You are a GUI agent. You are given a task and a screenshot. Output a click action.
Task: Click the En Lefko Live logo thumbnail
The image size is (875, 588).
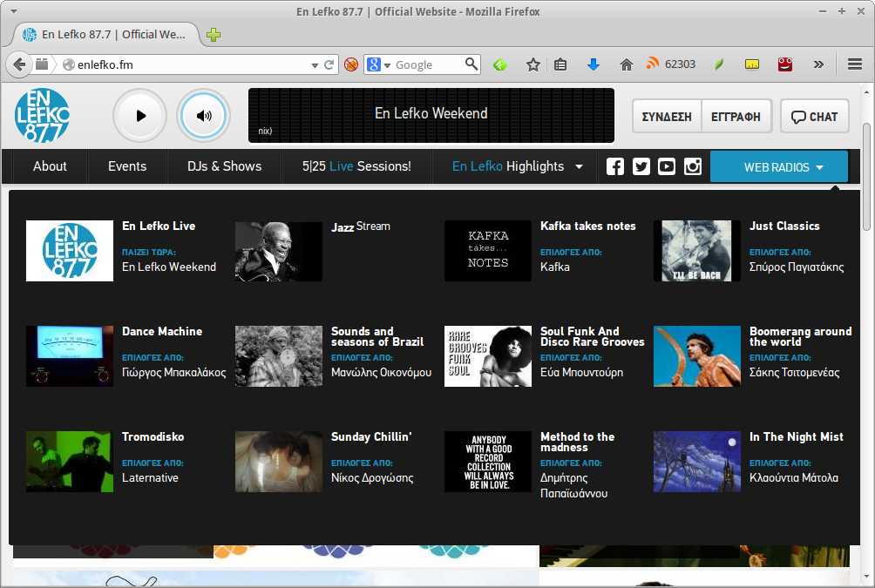pos(70,251)
